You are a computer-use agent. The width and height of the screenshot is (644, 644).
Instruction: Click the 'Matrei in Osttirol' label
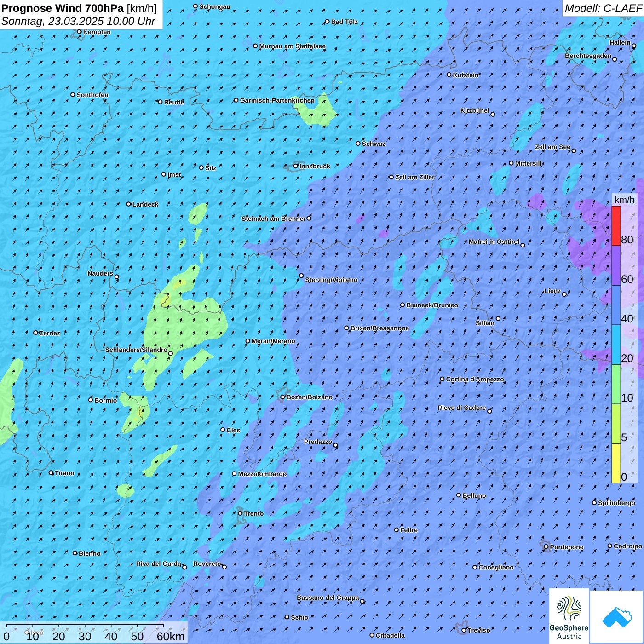pos(494,241)
